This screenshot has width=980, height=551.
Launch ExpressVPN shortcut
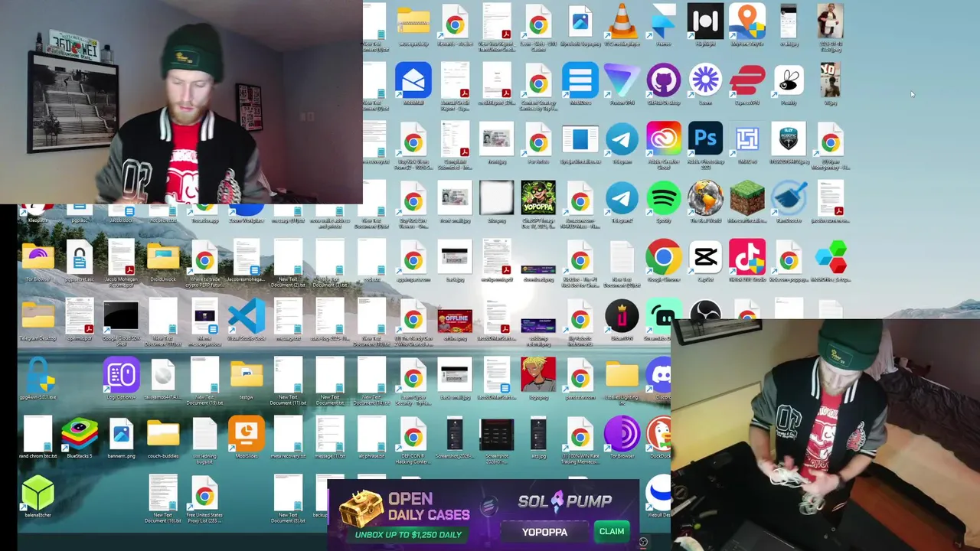[746, 80]
